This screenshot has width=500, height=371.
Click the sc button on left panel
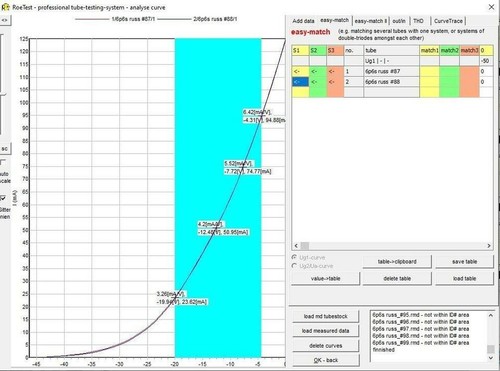pos(5,149)
